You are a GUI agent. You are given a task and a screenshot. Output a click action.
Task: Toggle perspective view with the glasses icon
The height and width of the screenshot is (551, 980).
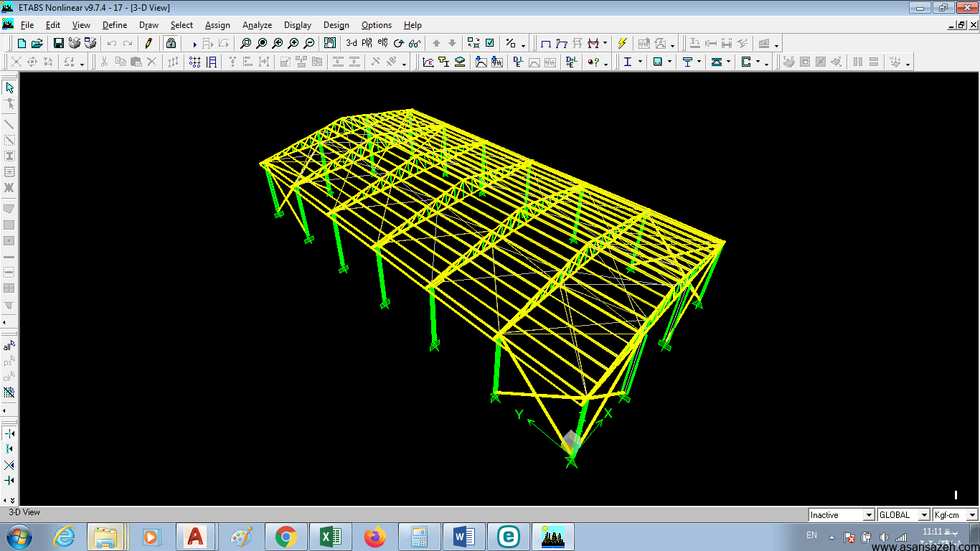[415, 43]
